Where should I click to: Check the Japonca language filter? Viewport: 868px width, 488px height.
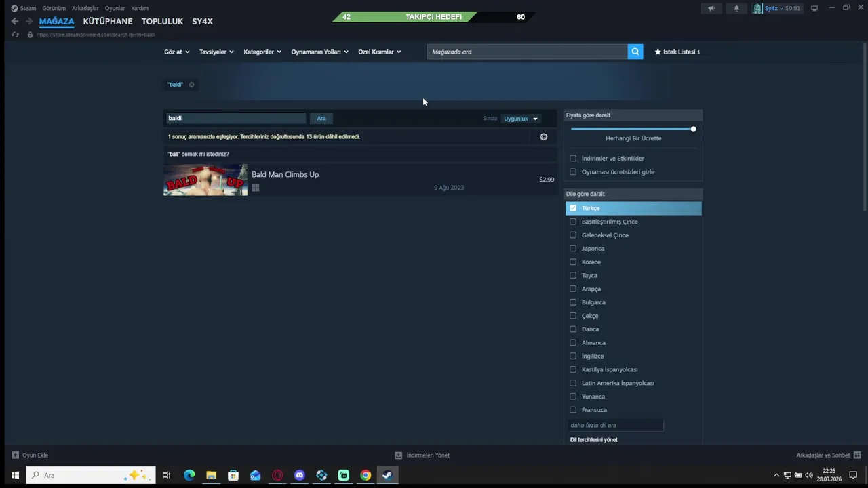(573, 249)
